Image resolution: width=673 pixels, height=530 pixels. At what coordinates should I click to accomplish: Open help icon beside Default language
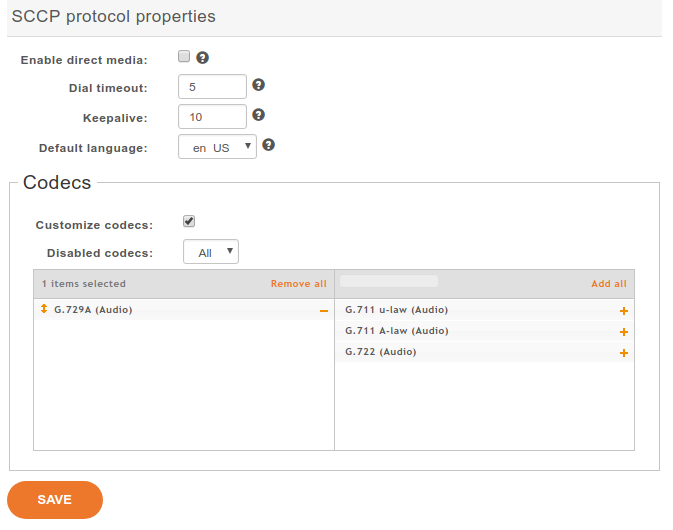click(269, 145)
